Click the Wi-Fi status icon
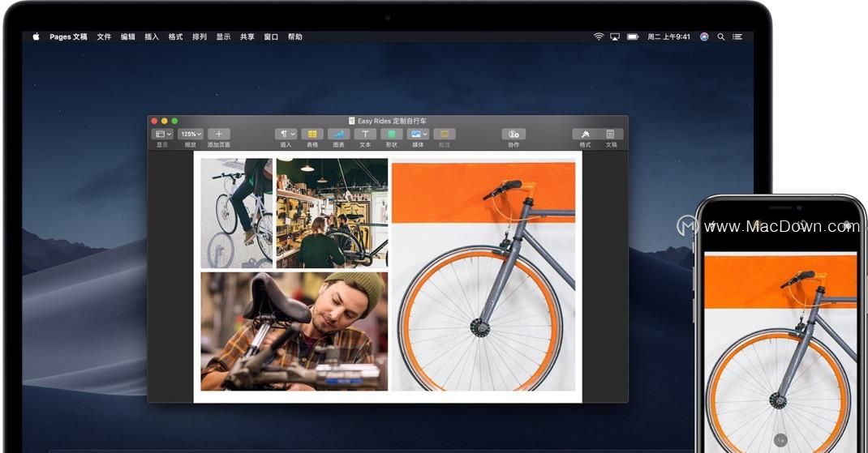868x453 pixels. [599, 36]
